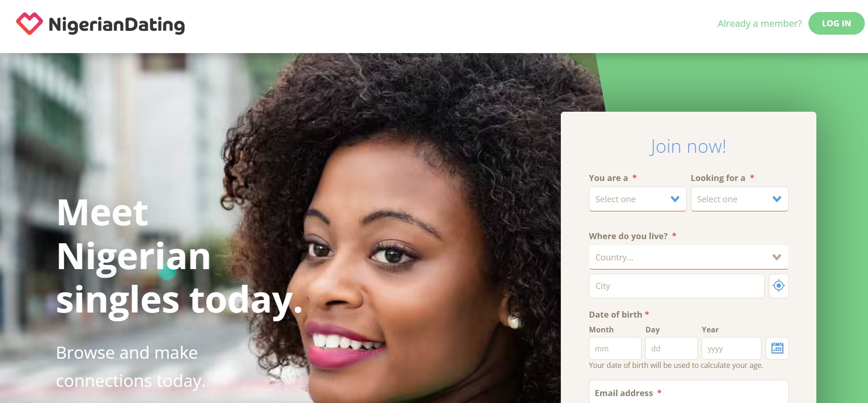Click the location target icon beside City
This screenshot has height=403, width=868.
(x=779, y=286)
